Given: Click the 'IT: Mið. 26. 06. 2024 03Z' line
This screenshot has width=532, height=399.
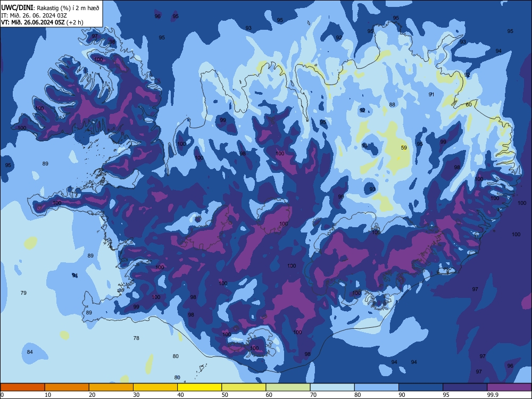Looking at the screenshot, I should click(x=34, y=15).
